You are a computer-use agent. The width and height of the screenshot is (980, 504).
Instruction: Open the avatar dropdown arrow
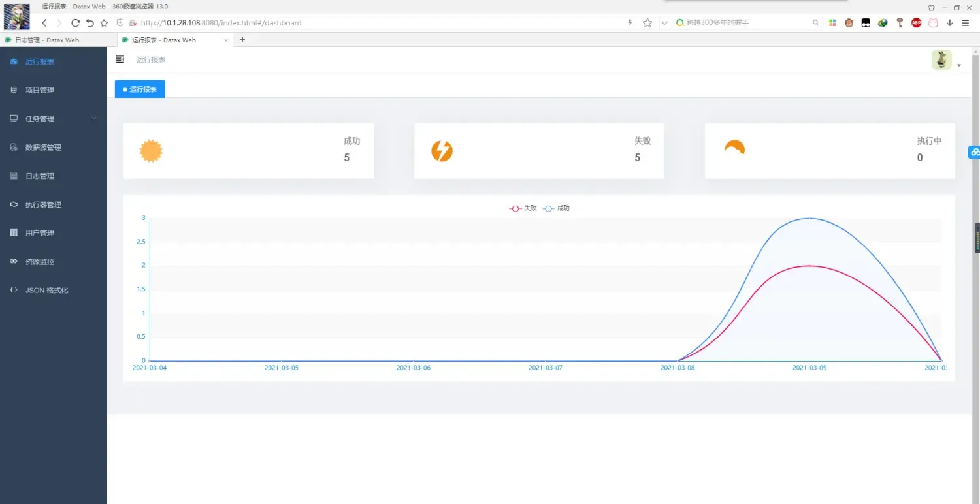(x=958, y=64)
